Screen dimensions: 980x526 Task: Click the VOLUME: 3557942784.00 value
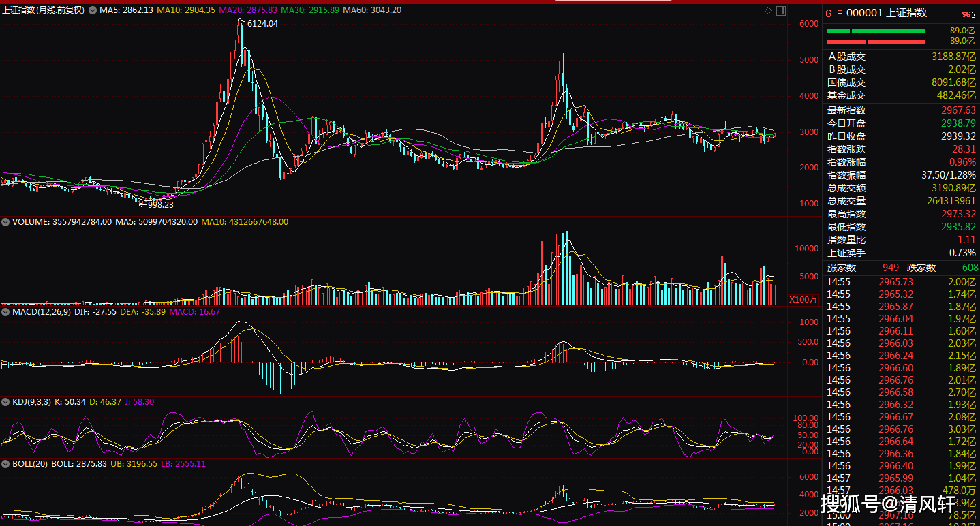coord(62,222)
